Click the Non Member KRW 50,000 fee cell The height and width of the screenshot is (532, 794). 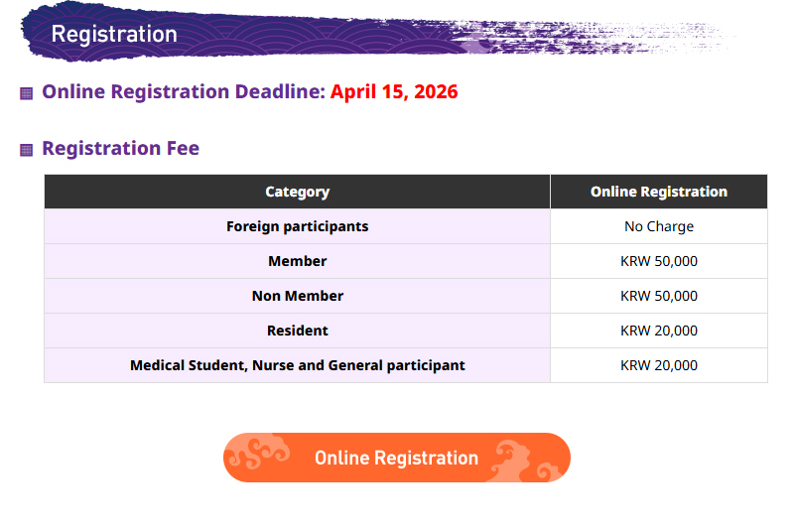(658, 296)
